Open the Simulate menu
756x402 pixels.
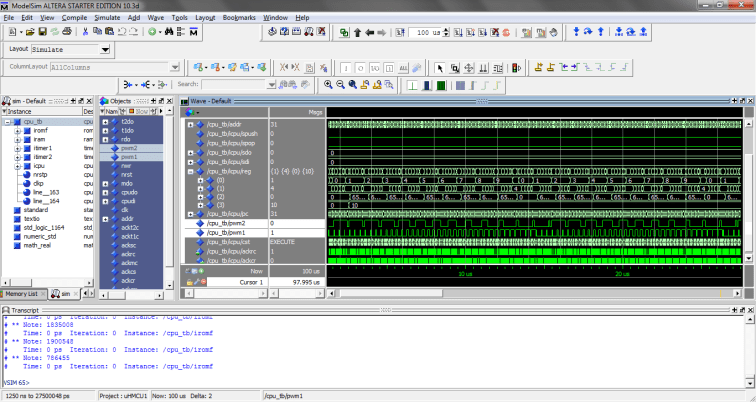point(106,18)
